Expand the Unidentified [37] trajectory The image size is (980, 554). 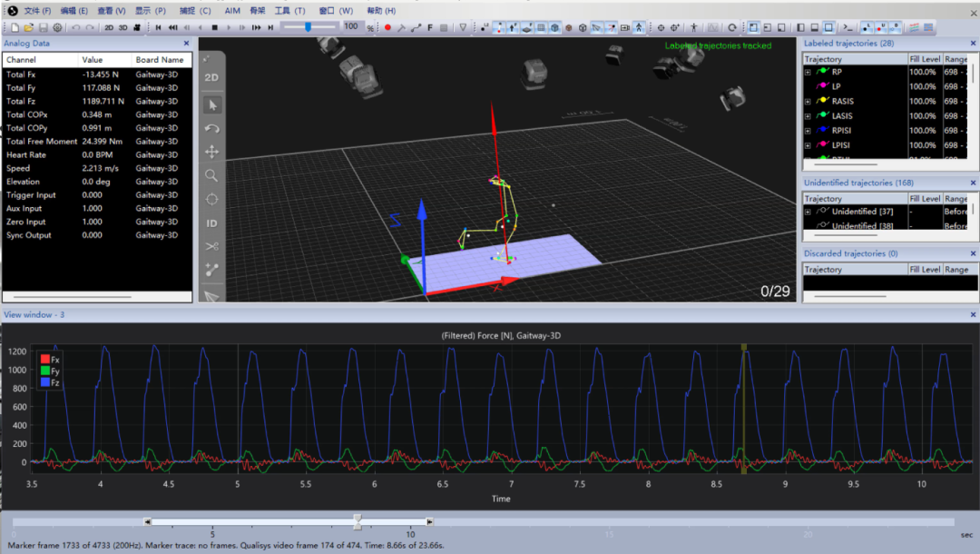tap(808, 212)
